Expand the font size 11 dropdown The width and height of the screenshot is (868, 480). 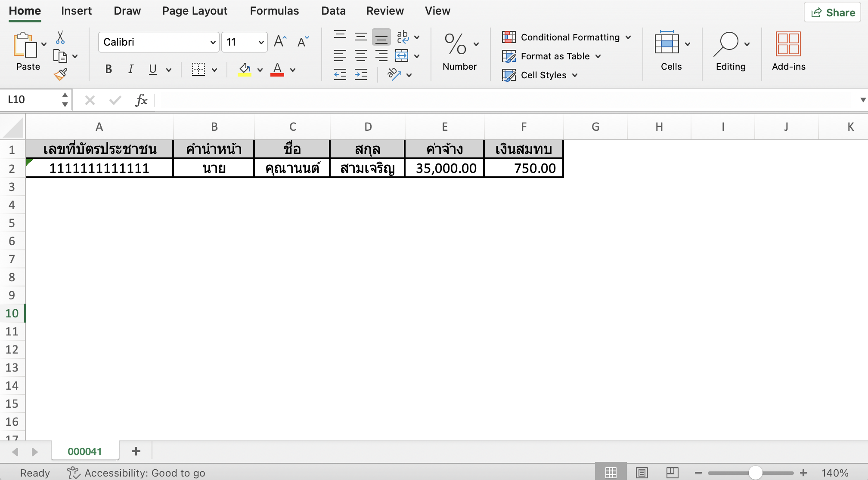261,42
